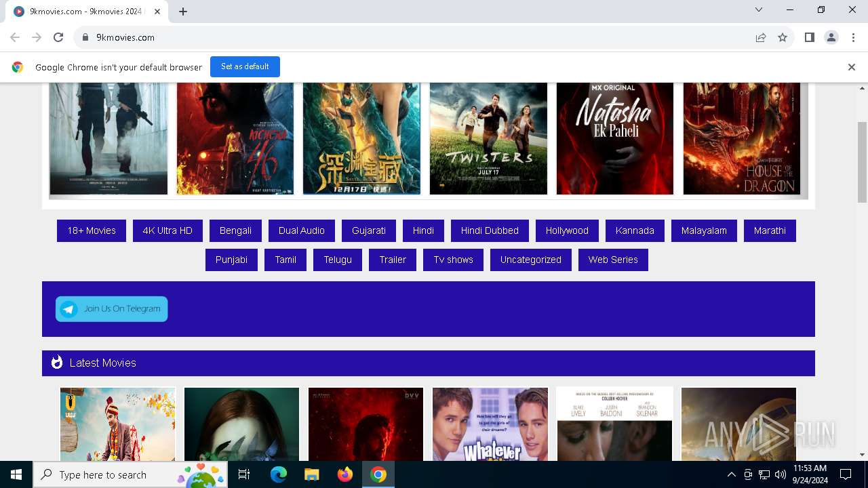This screenshot has height=488, width=868.
Task: Reload the current page
Action: point(58,37)
